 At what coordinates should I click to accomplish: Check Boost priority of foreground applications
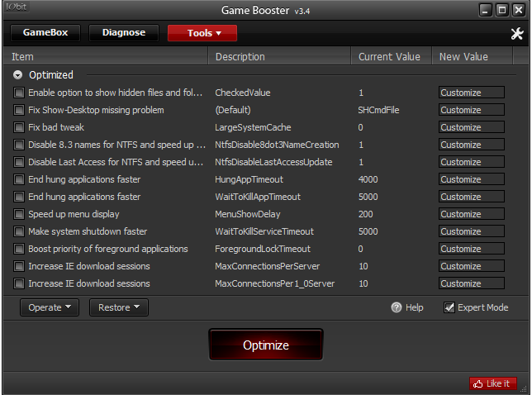(19, 249)
